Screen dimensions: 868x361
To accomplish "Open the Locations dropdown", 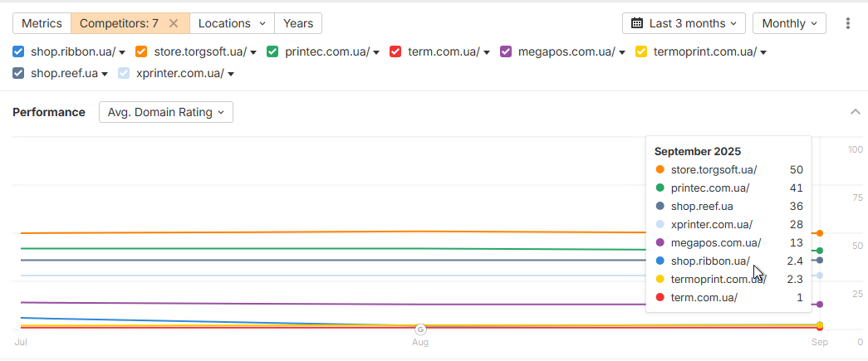I will click(232, 23).
